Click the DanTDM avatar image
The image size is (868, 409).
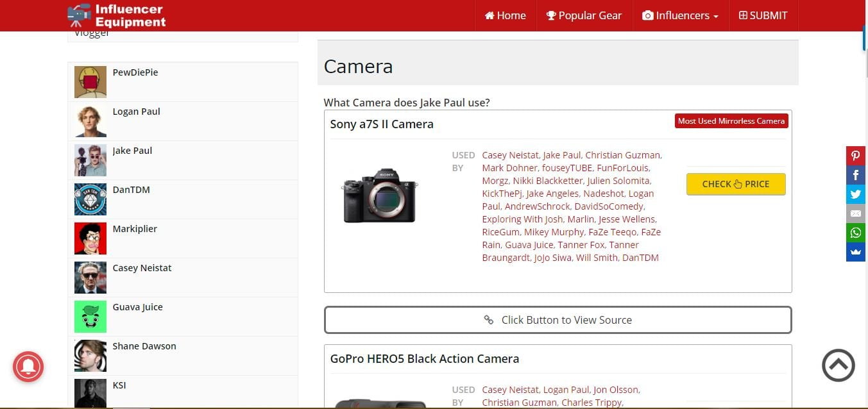[x=90, y=199]
